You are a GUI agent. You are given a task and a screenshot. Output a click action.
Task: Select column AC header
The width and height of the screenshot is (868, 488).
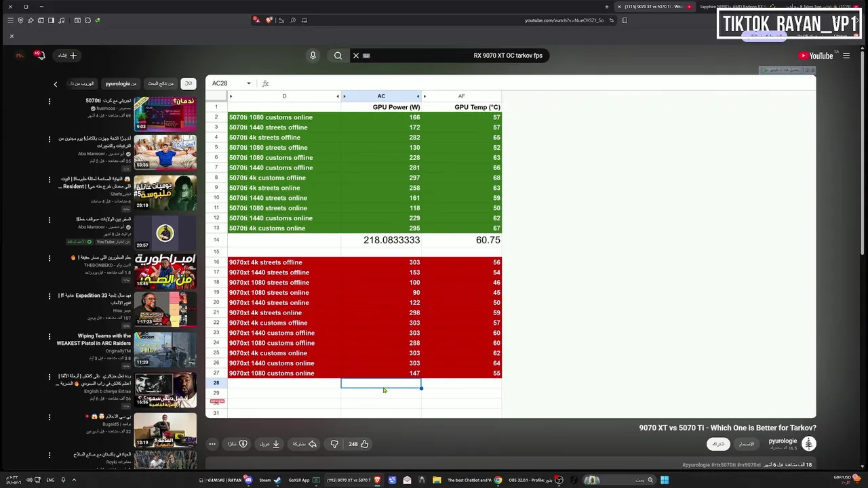[x=381, y=96]
